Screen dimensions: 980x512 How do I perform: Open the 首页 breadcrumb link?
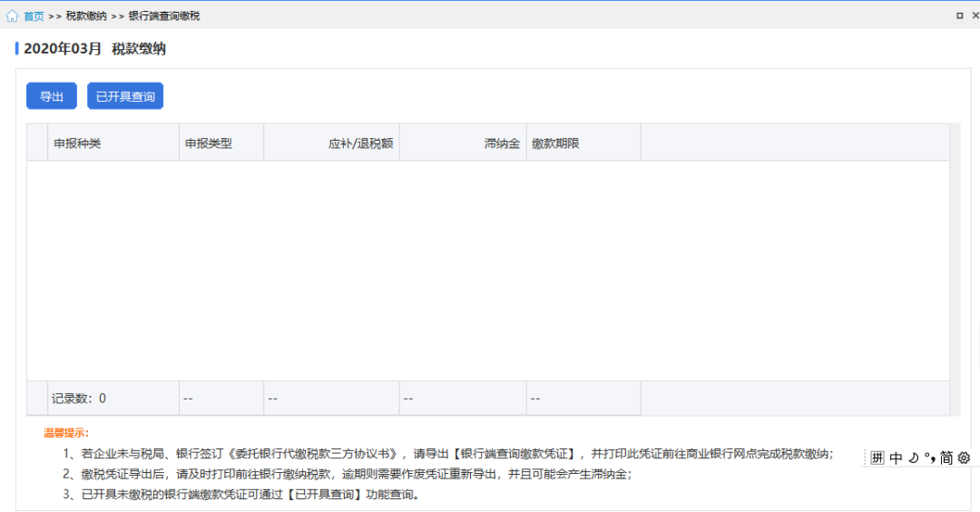[x=34, y=16]
